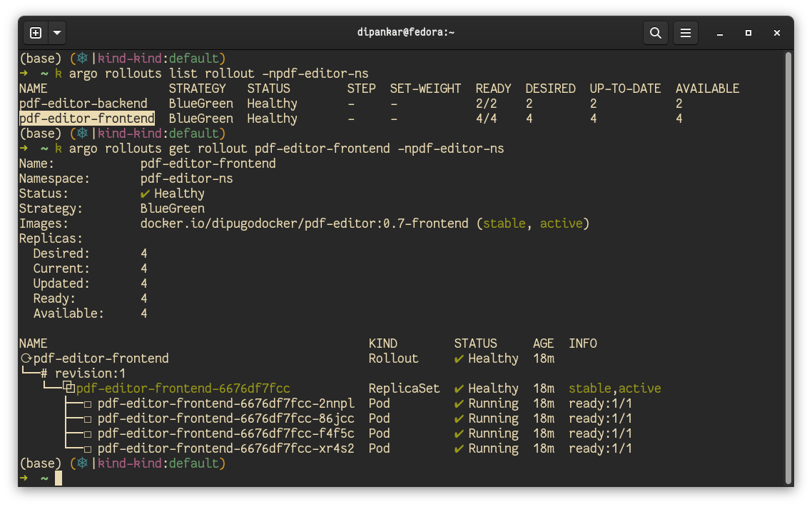Maximize the terminal window

tap(748, 33)
